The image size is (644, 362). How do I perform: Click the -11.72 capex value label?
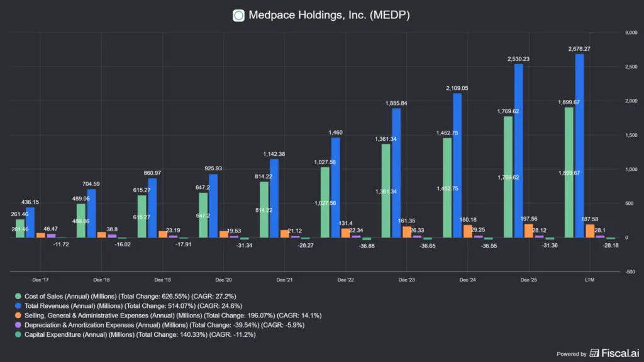point(61,244)
